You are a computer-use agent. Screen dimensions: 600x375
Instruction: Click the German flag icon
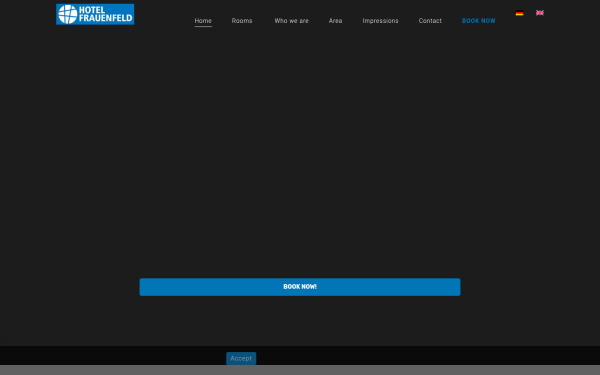519,13
